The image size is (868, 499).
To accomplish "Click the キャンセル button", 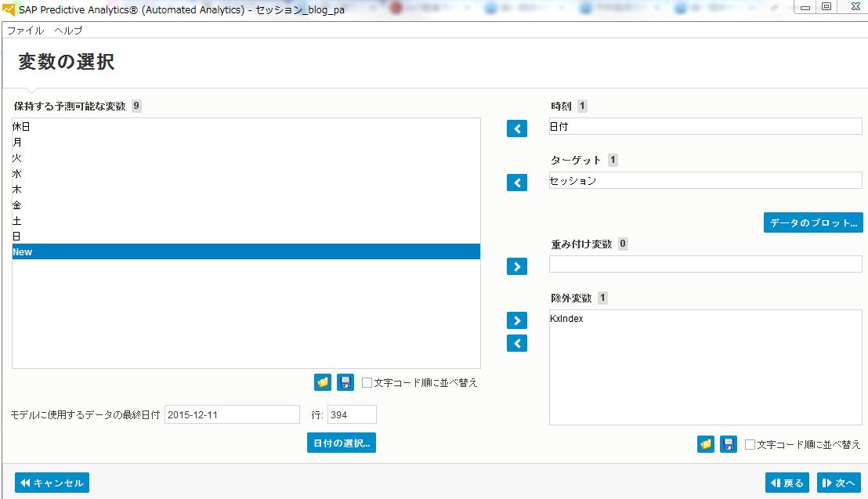I will (52, 483).
